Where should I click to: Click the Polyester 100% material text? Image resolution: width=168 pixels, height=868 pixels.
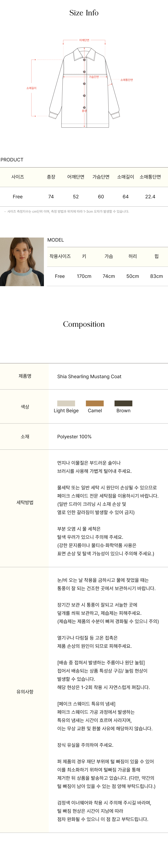click(x=74, y=437)
